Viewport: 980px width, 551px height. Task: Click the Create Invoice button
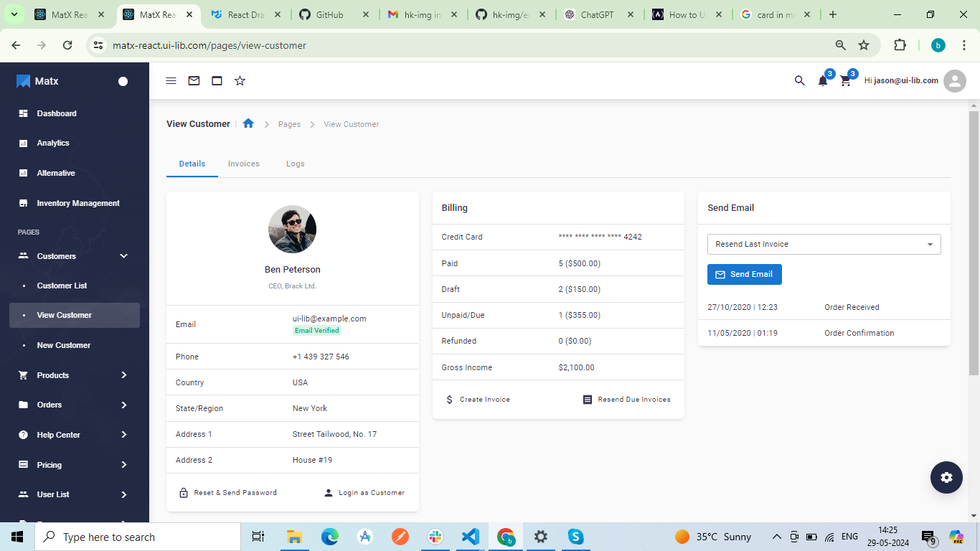click(x=478, y=400)
